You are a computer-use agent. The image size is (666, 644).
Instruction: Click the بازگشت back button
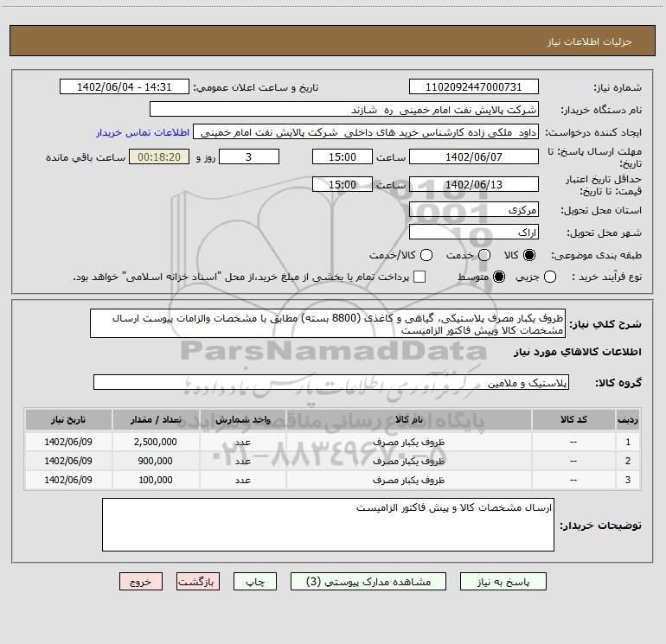[x=198, y=582]
